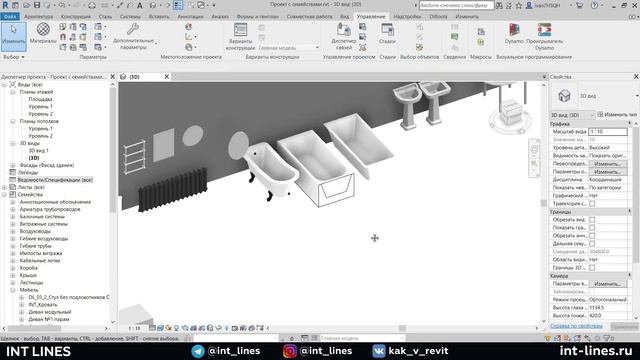Switch to the Вид ribbon tab
This screenshot has height=360, width=640.
click(344, 17)
